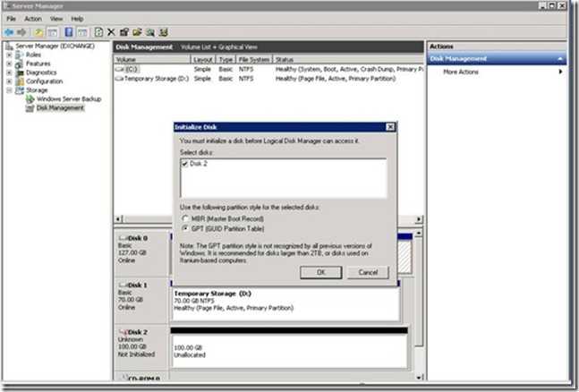Collapse the Storage tree node

click(10, 90)
